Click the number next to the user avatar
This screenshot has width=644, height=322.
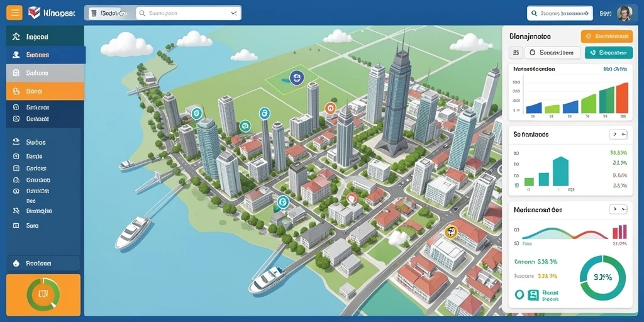click(x=606, y=13)
